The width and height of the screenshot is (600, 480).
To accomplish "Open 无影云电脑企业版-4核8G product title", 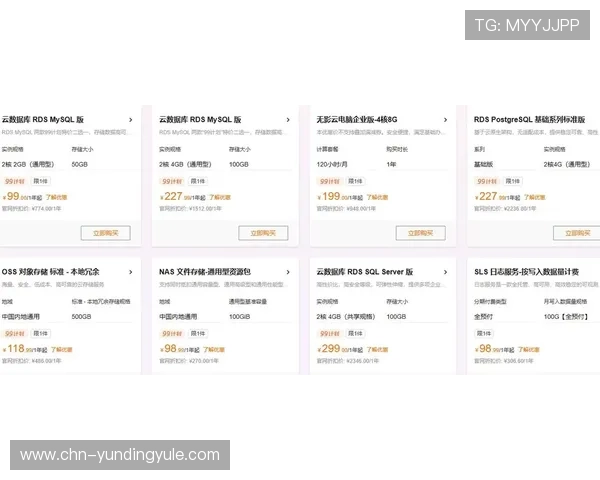I will pos(357,120).
